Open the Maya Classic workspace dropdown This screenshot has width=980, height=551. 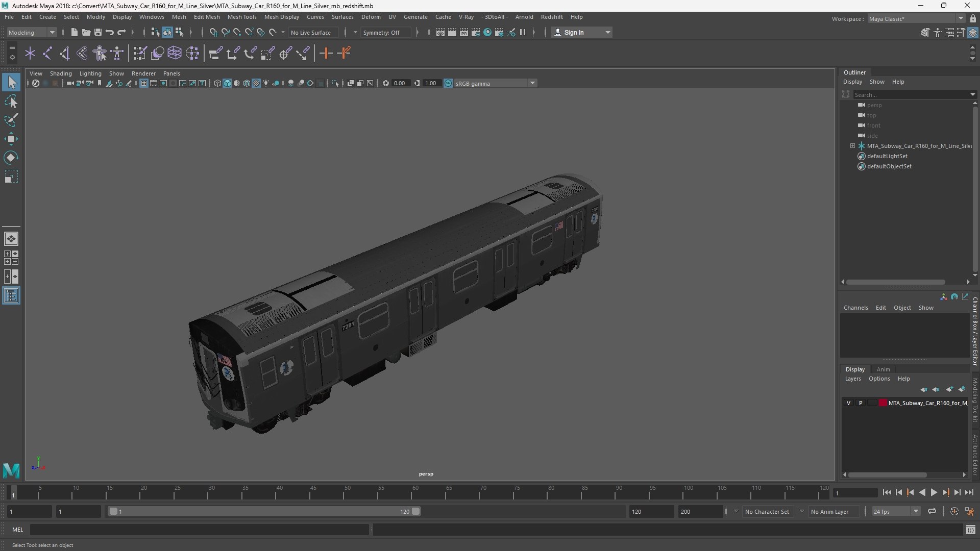916,19
